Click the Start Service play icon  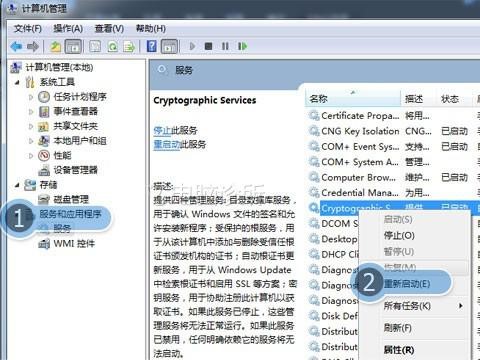pyautogui.click(x=192, y=46)
